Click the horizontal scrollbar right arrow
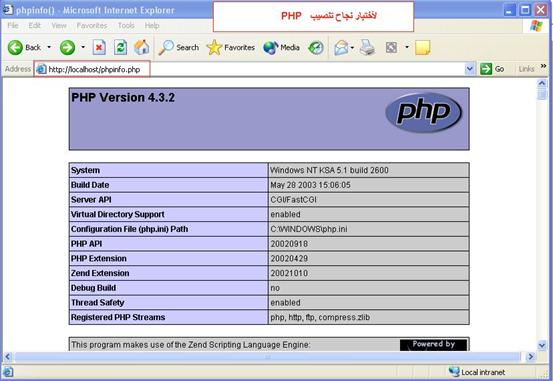 [530, 357]
